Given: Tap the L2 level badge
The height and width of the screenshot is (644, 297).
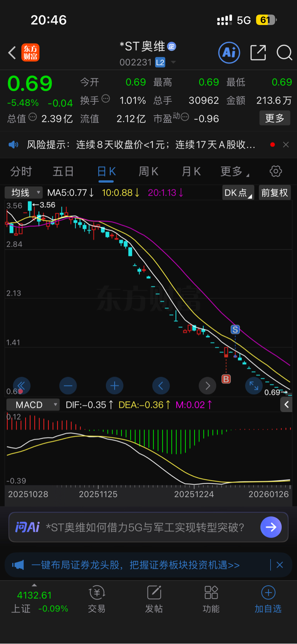Looking at the screenshot, I should [x=160, y=62].
